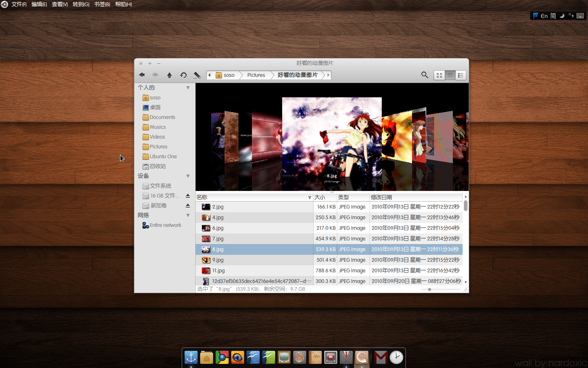This screenshot has height=368, width=588.
Task: Open the keyboard icon in input panel
Action: pos(580,16)
